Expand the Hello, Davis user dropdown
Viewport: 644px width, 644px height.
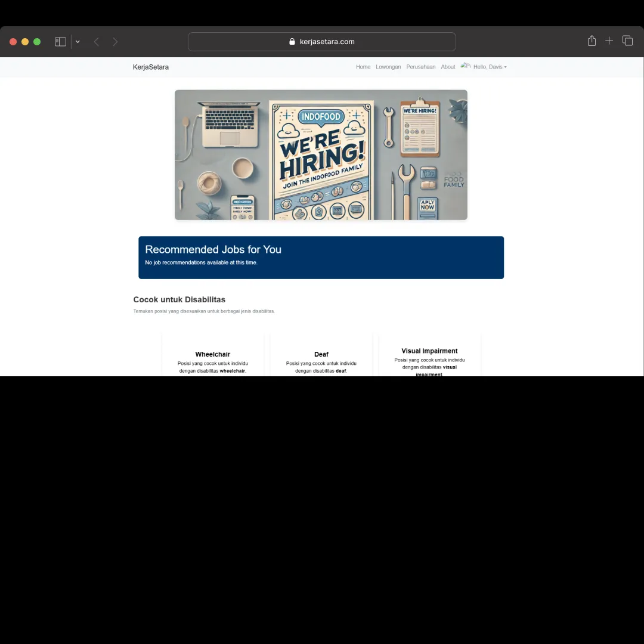coord(490,67)
